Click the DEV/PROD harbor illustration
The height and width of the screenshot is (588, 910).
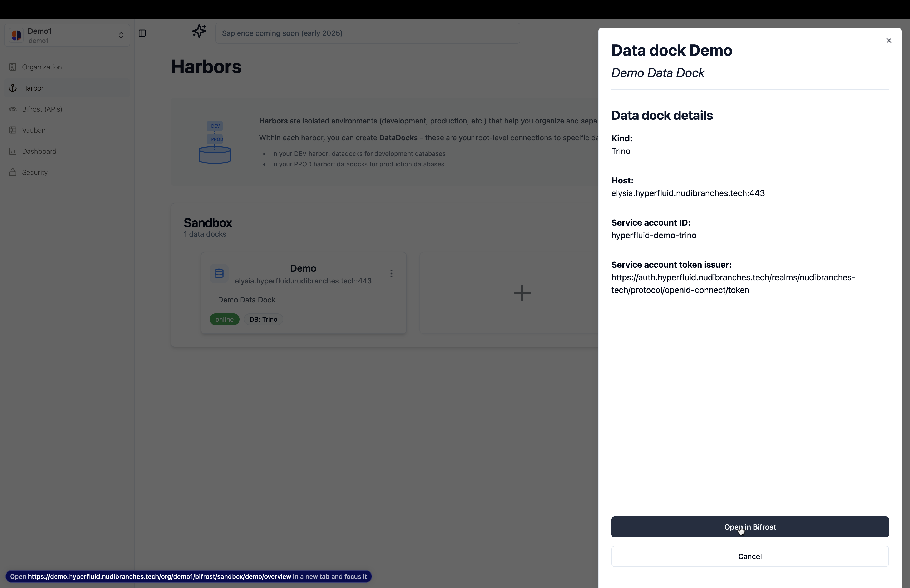215,142
